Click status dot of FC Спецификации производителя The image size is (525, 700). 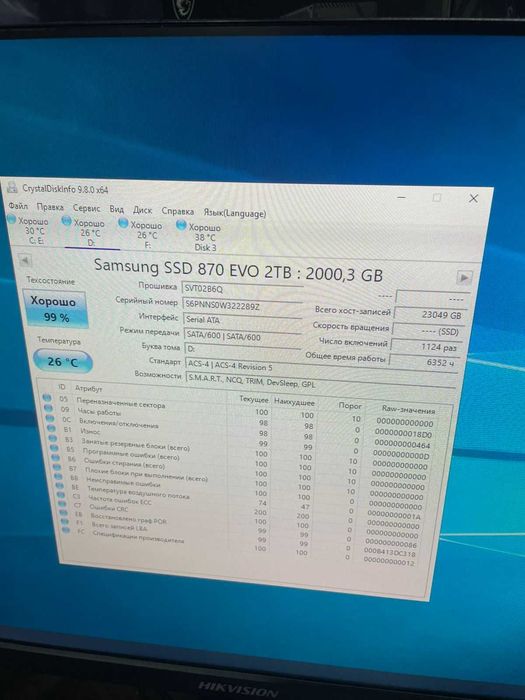click(x=66, y=530)
